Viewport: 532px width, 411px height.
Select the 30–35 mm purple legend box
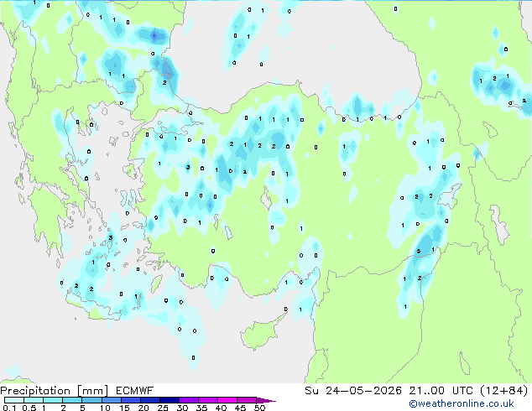pos(188,400)
